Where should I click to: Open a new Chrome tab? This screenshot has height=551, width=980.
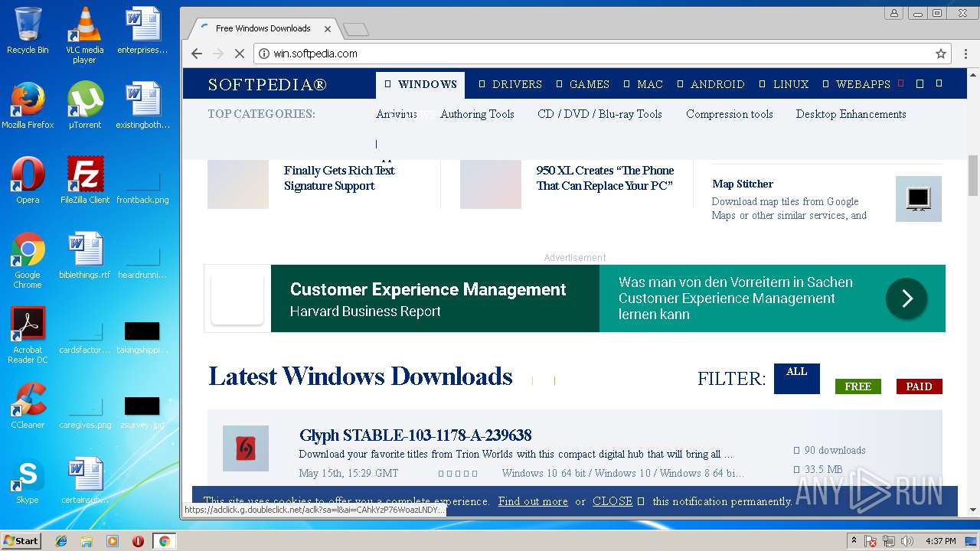tap(356, 29)
